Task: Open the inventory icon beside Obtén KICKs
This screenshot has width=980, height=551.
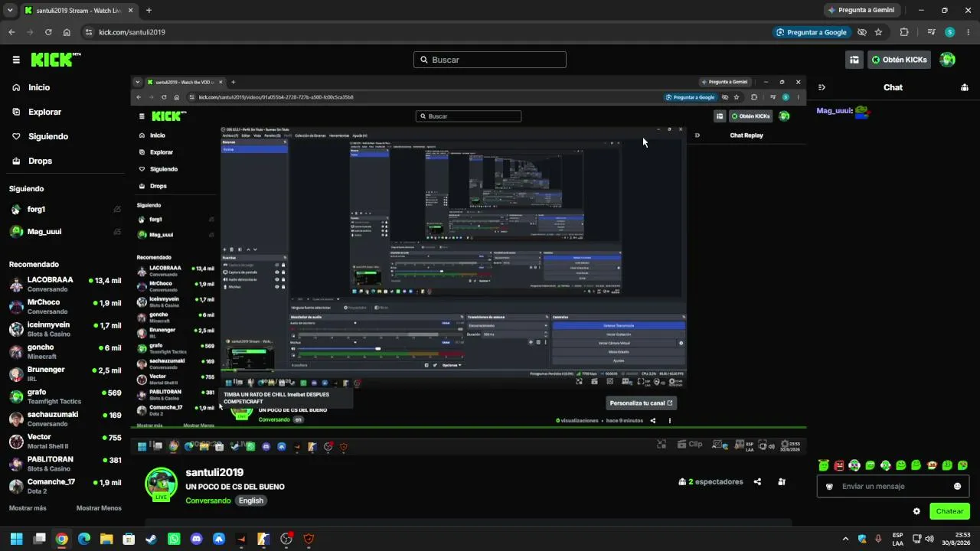Action: point(854,60)
